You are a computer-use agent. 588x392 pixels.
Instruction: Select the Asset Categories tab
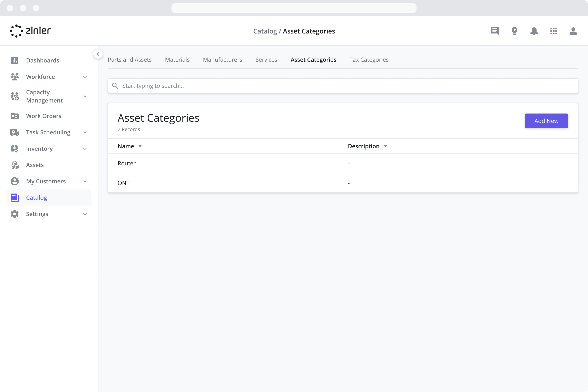(313, 59)
